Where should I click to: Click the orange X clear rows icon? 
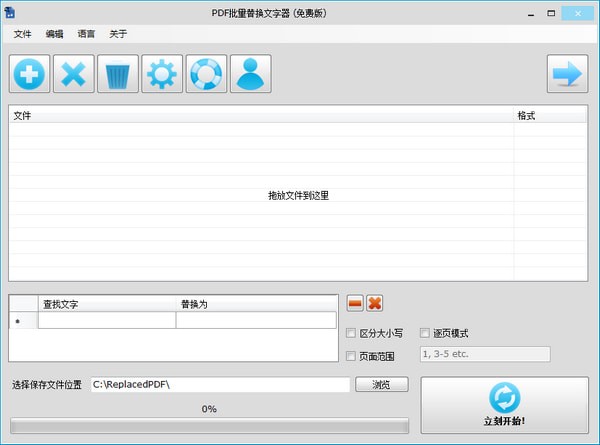375,303
